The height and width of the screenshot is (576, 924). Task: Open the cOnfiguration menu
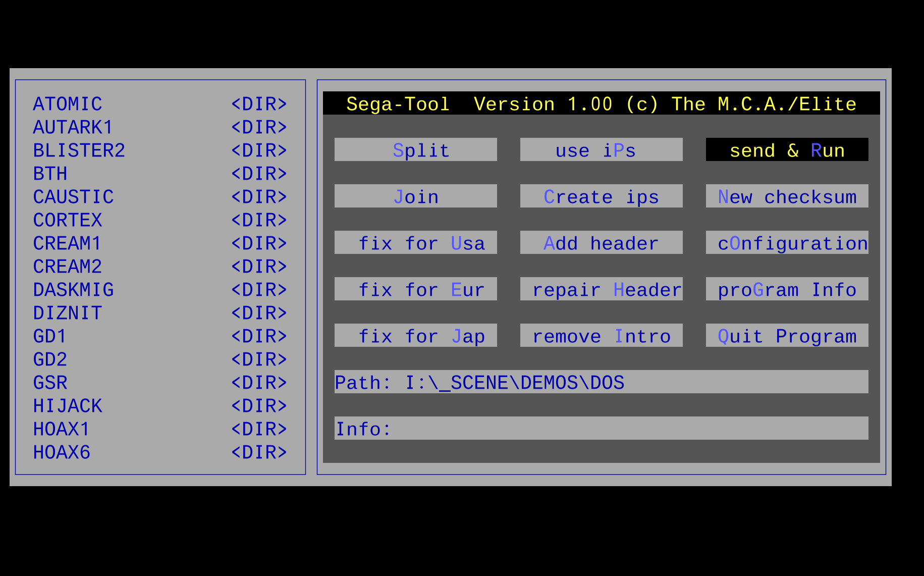[787, 243]
